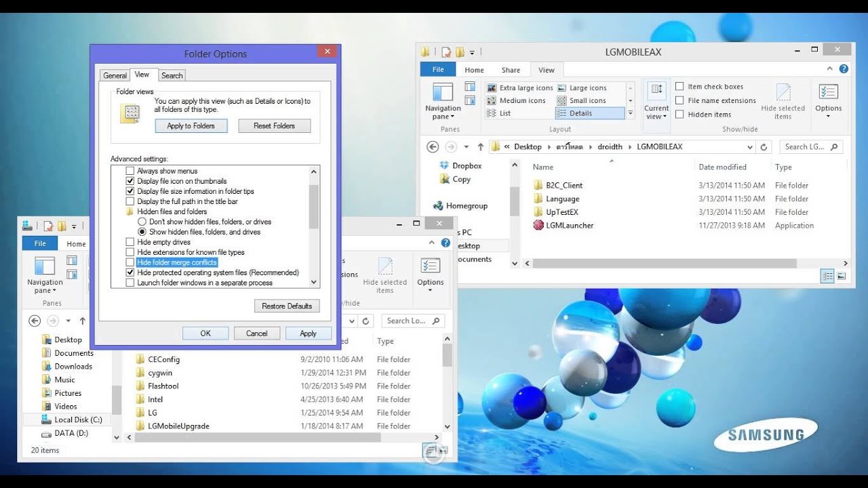This screenshot has width=868, height=488.
Task: Click Restore Defaults button
Action: point(287,306)
